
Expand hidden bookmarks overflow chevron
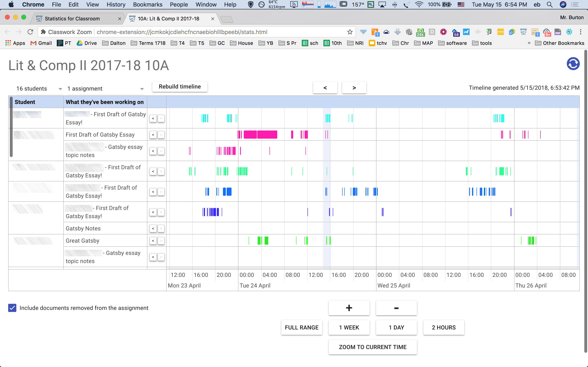point(529,43)
